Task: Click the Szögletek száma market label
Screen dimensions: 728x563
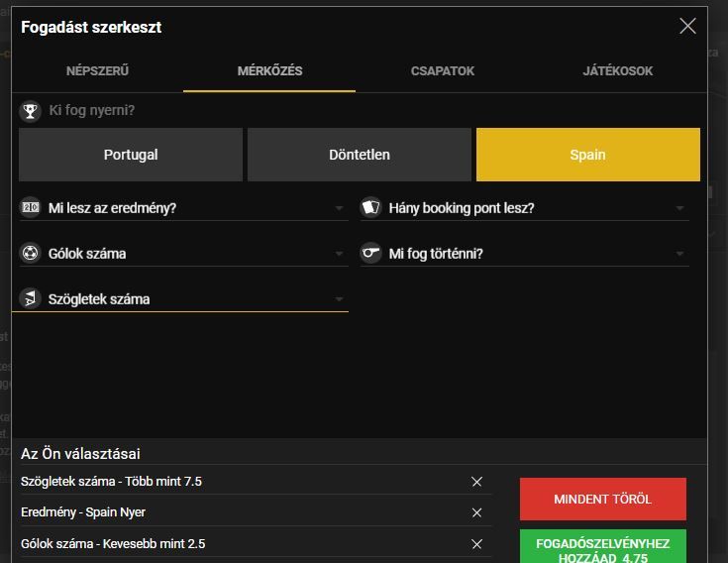Action: pyautogui.click(x=99, y=299)
